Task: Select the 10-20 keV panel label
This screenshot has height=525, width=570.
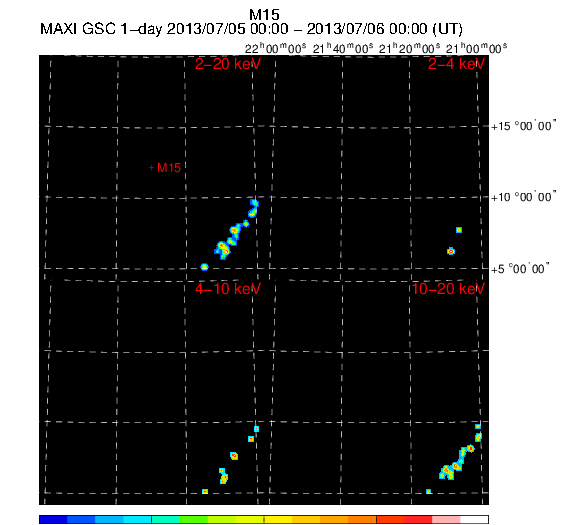Action: click(448, 289)
